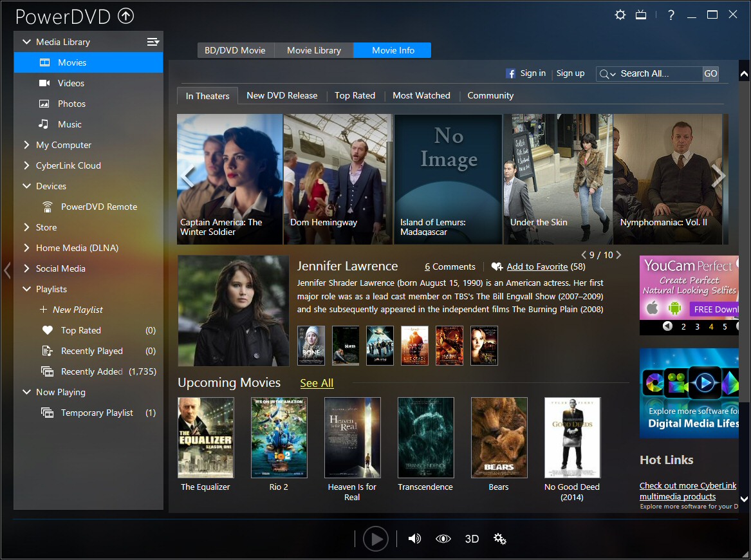751x560 pixels.
Task: Open the help question mark icon
Action: (671, 15)
